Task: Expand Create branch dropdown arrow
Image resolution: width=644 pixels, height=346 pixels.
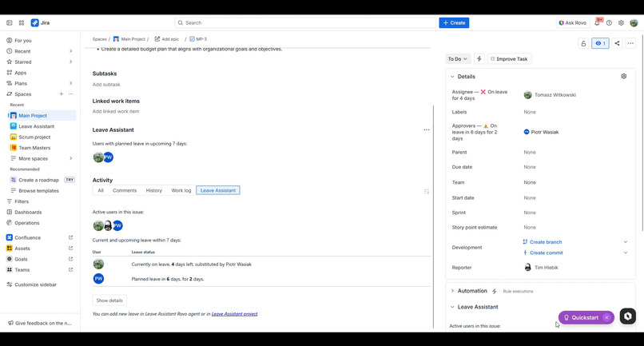Action: pyautogui.click(x=625, y=242)
